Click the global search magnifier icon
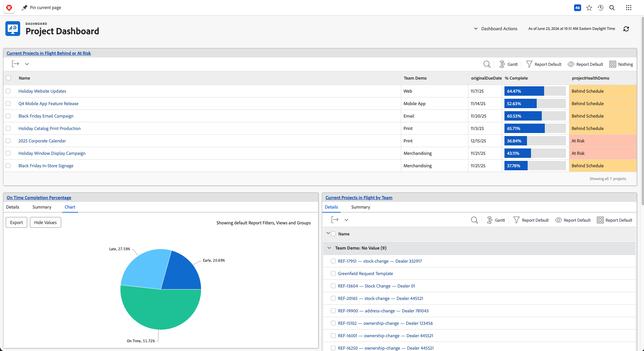 click(x=612, y=8)
